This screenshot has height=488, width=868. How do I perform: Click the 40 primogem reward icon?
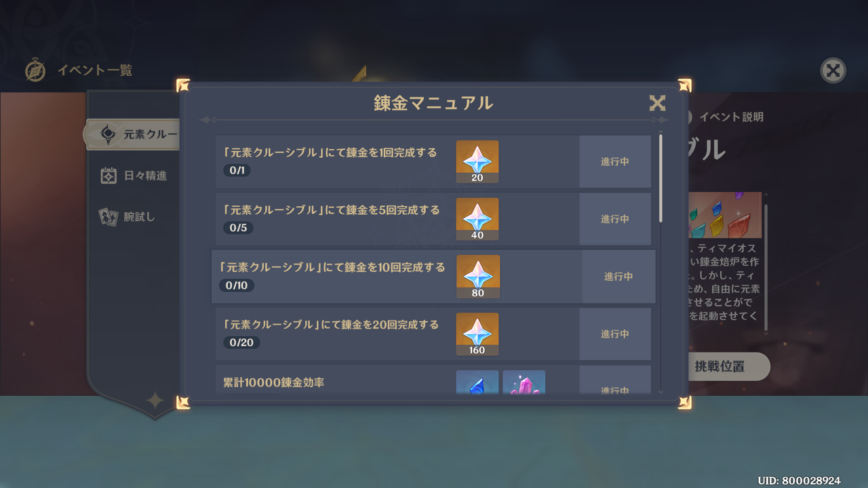(x=477, y=219)
